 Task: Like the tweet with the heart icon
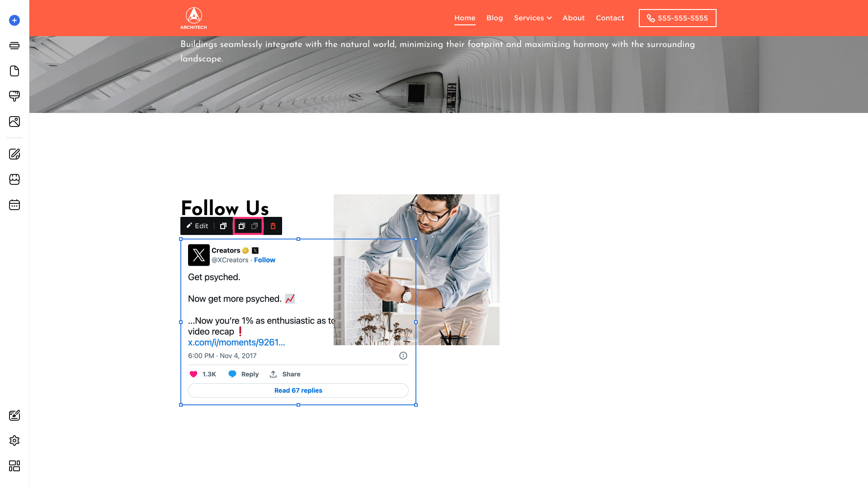(x=193, y=374)
